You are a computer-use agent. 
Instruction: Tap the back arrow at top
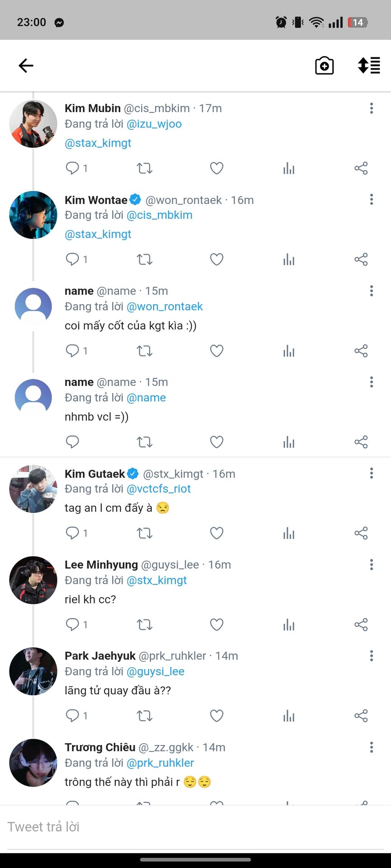click(26, 66)
